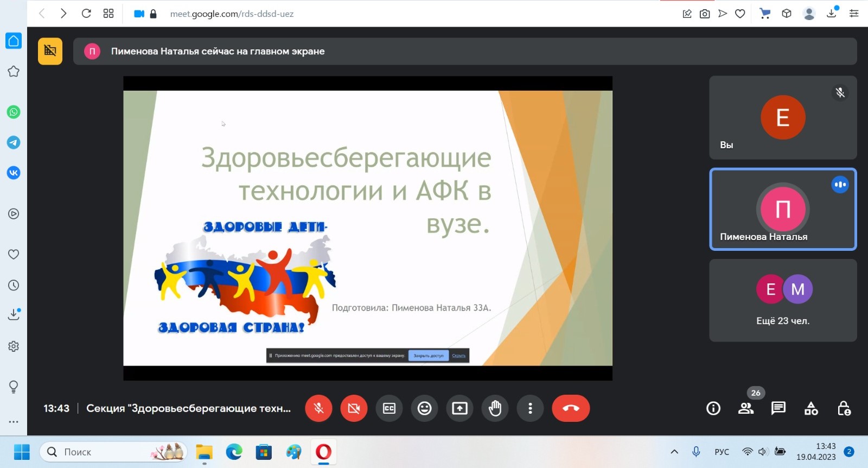Viewport: 868px width, 468px height.
Task: Open the easy setup menu
Action: coord(854,14)
